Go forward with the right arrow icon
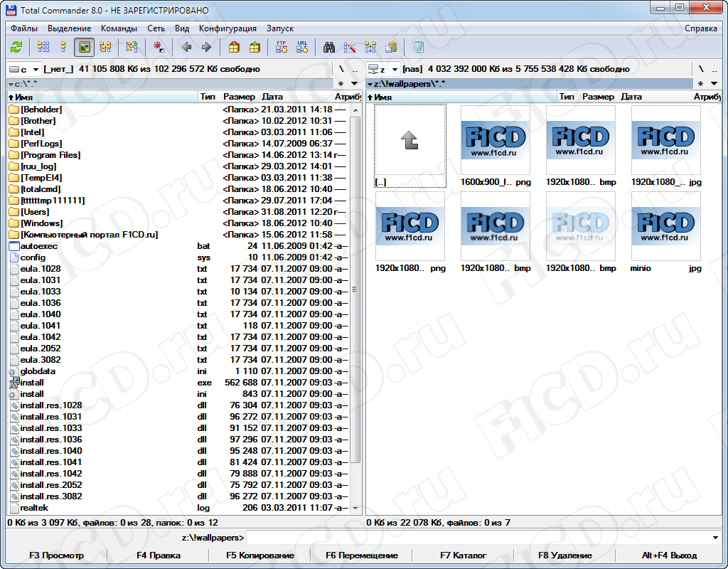 (207, 47)
